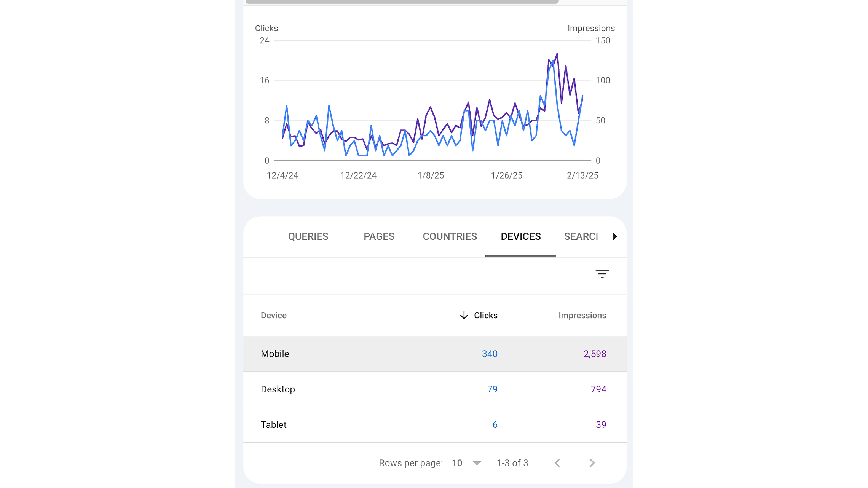Sort table by Clicks column header
This screenshot has width=868, height=488.
point(485,316)
